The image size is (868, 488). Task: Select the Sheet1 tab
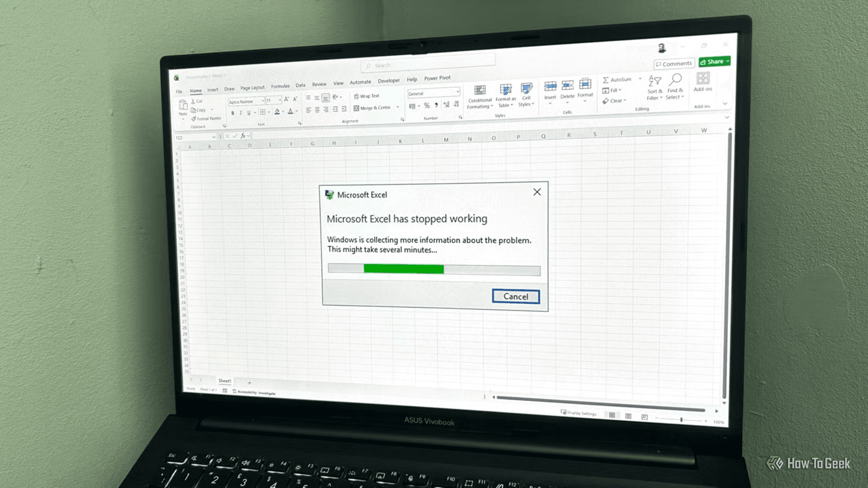click(x=225, y=381)
